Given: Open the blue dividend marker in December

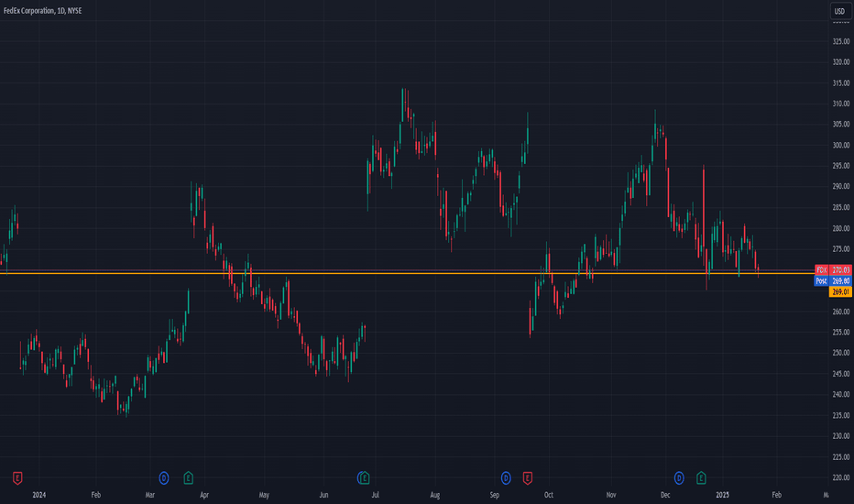Looking at the screenshot, I should coord(679,478).
